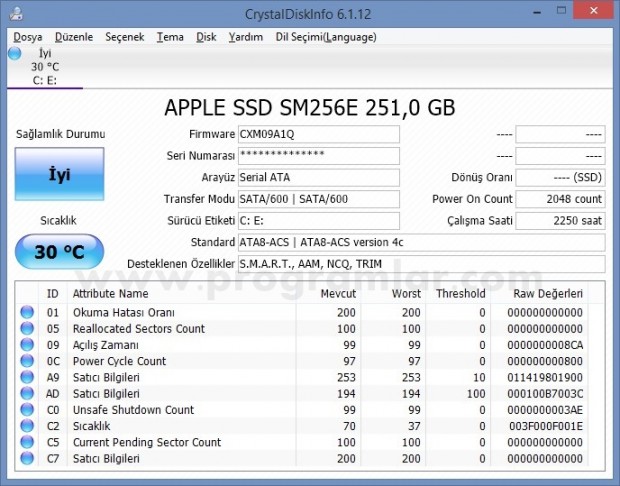Open the Düzenle menu
This screenshot has width=620, height=486.
pyautogui.click(x=74, y=37)
